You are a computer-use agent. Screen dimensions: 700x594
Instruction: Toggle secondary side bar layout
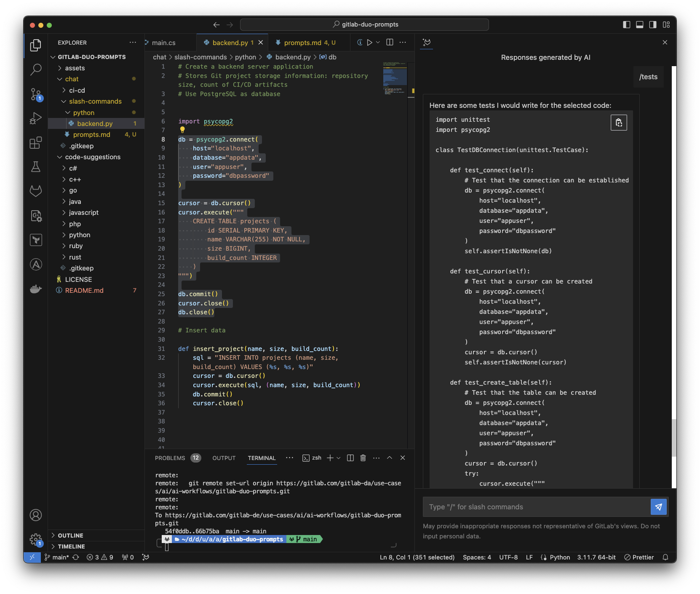point(653,25)
